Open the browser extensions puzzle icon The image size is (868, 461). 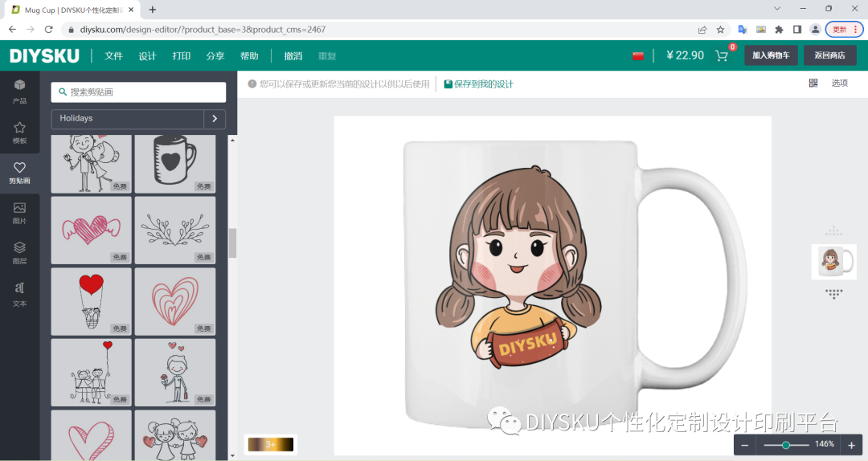779,30
